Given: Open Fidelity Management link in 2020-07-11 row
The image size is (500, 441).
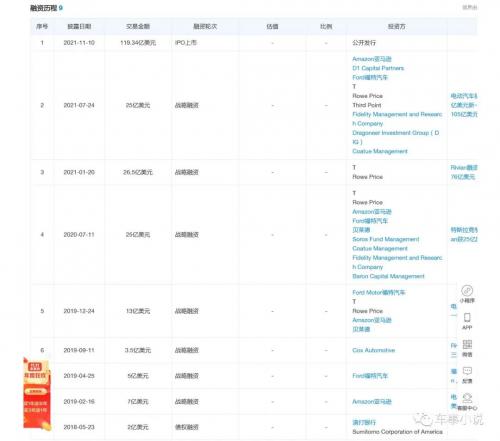Looking at the screenshot, I should coord(397,262).
